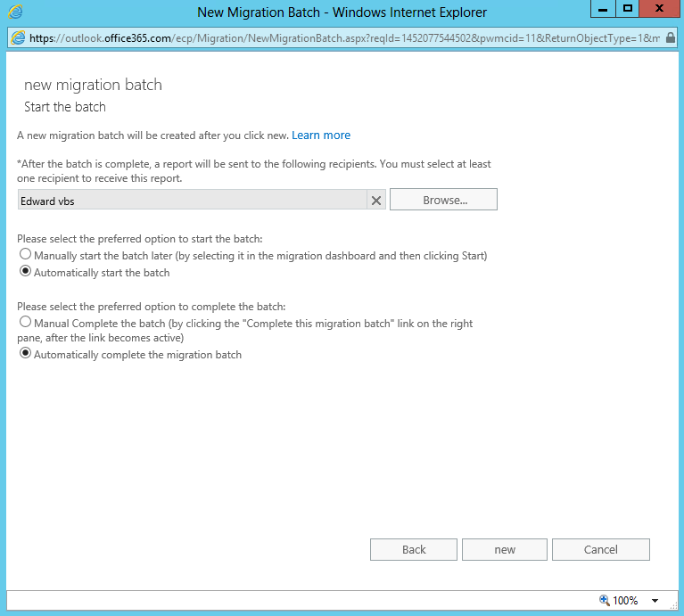The width and height of the screenshot is (684, 616).
Task: Select Automatically start the batch option
Action: pos(25,271)
